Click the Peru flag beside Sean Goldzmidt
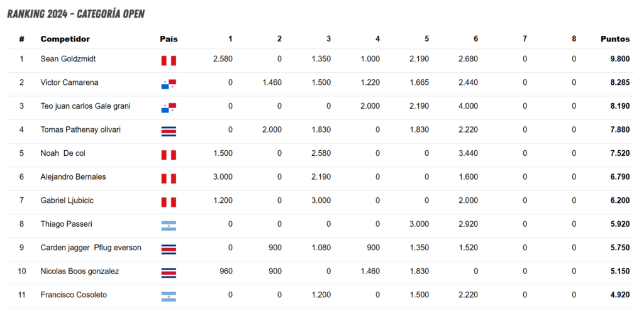644x311 pixels. [x=169, y=61]
